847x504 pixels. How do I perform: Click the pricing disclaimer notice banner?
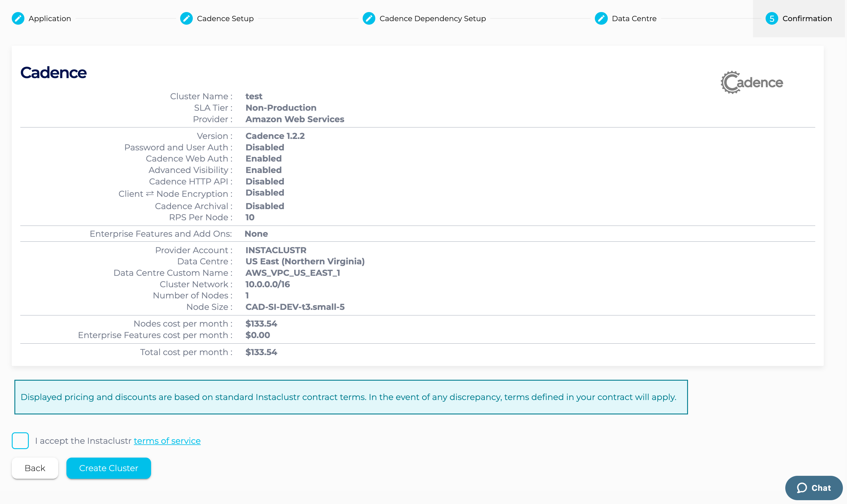pyautogui.click(x=351, y=397)
